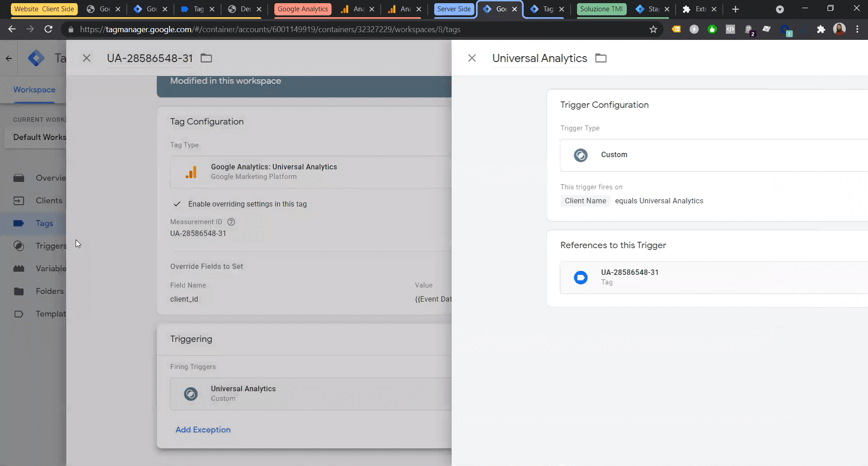Click the Google Analytics bar chart icon
This screenshot has height=466, width=868.
(x=191, y=172)
